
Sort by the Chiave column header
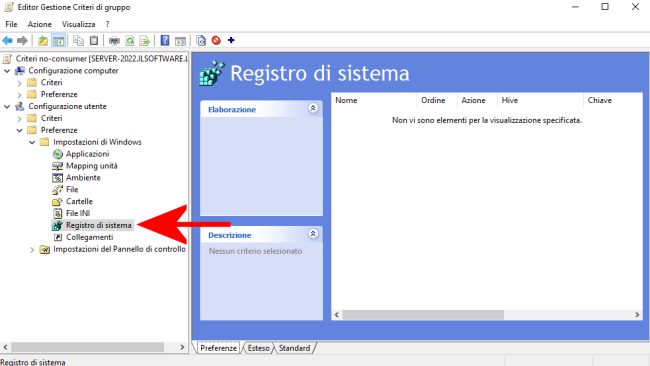(613, 100)
